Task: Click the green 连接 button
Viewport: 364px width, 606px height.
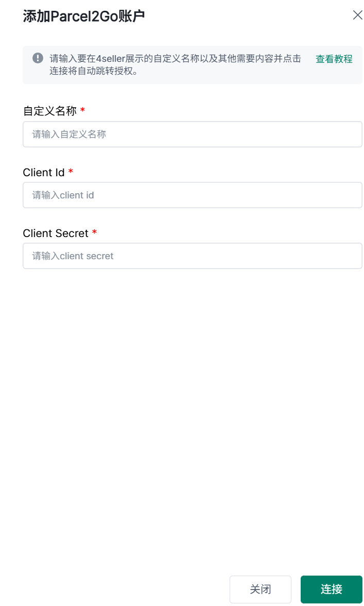Action: 331,589
